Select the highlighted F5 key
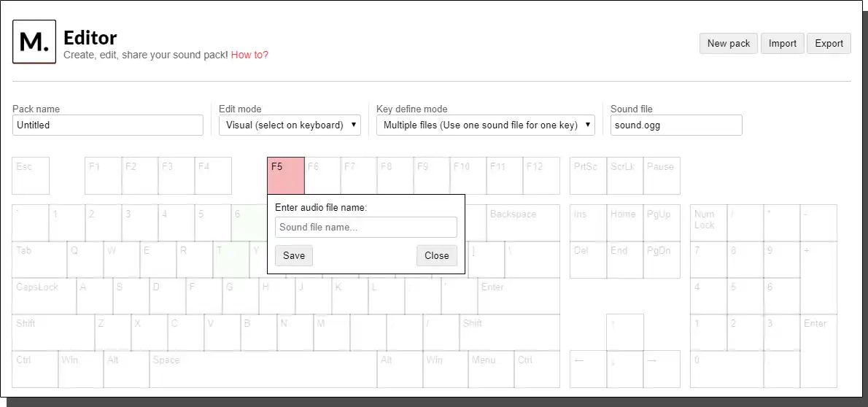Image resolution: width=868 pixels, height=407 pixels. (x=286, y=175)
